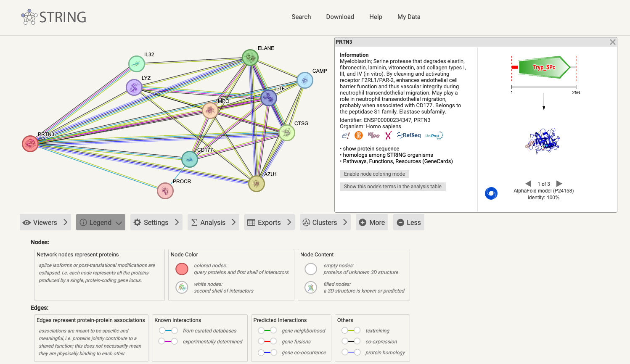Image resolution: width=630 pixels, height=364 pixels.
Task: Open Ensembl via the e! icon
Action: (x=346, y=135)
